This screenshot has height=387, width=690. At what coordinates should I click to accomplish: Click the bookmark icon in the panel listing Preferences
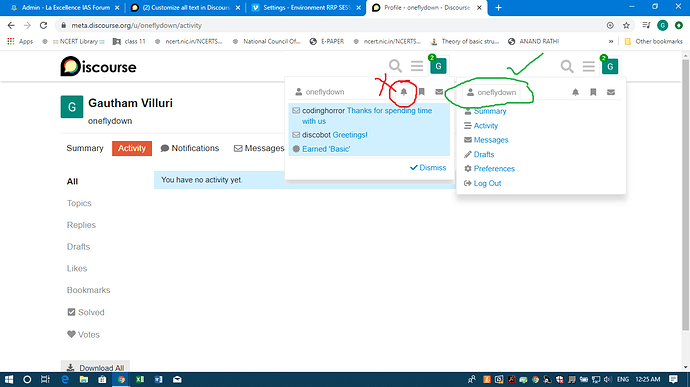(593, 92)
